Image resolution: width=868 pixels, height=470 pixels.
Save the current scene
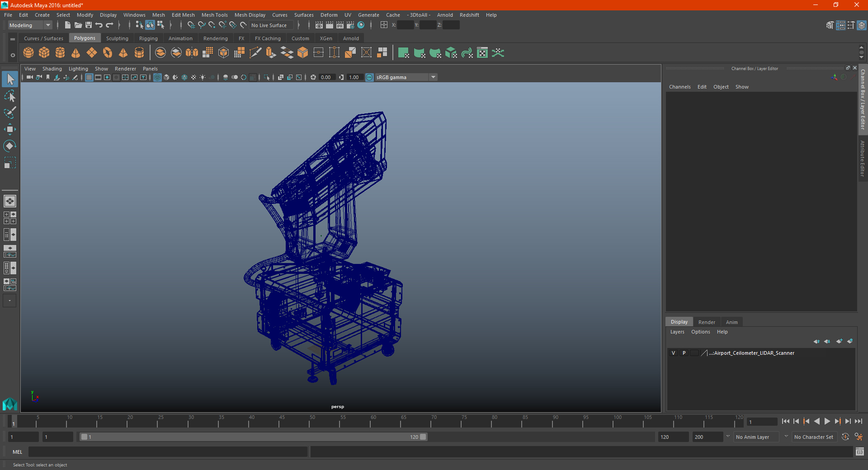(x=89, y=25)
